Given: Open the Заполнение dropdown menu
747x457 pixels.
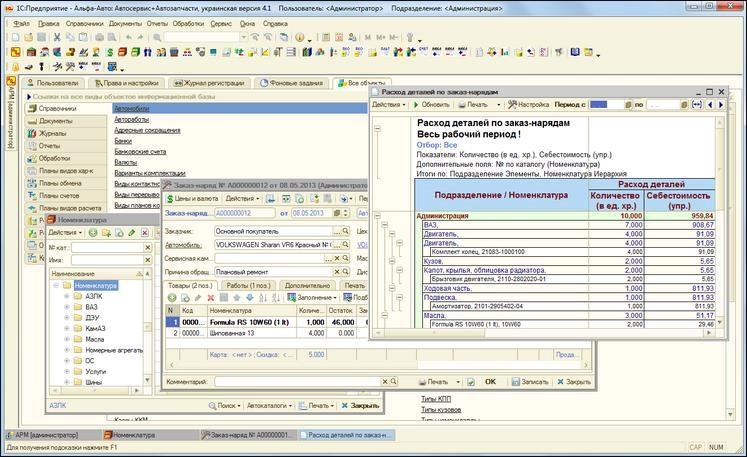Looking at the screenshot, I should pyautogui.click(x=320, y=297).
